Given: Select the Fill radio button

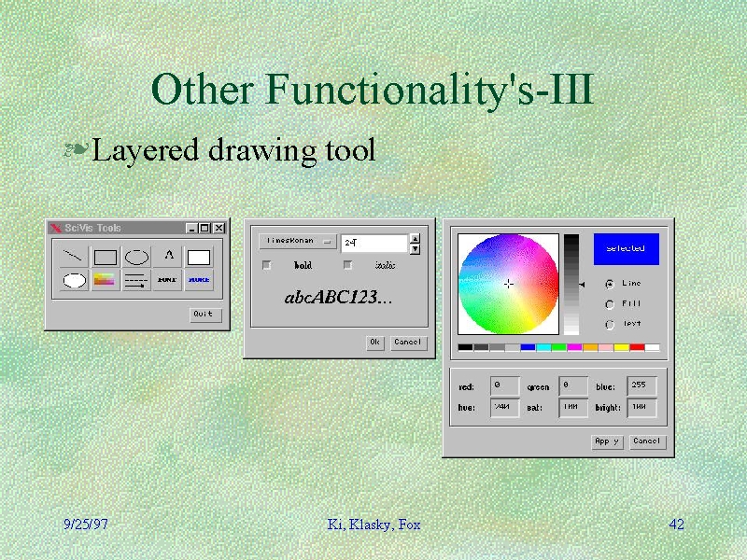Looking at the screenshot, I should pos(610,304).
